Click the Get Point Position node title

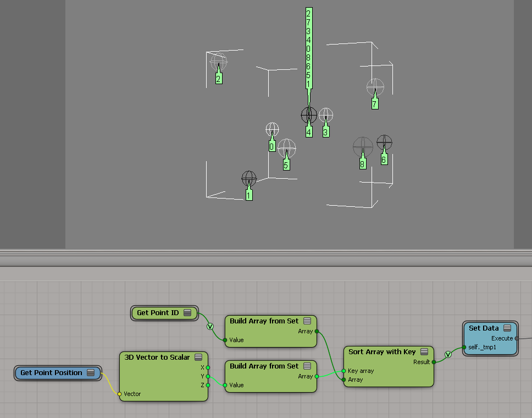tap(51, 373)
